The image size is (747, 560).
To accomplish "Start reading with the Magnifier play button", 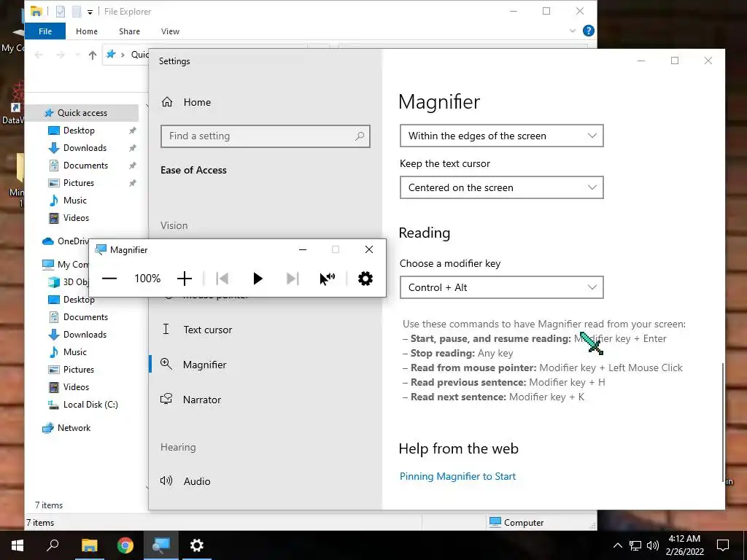I will click(258, 279).
